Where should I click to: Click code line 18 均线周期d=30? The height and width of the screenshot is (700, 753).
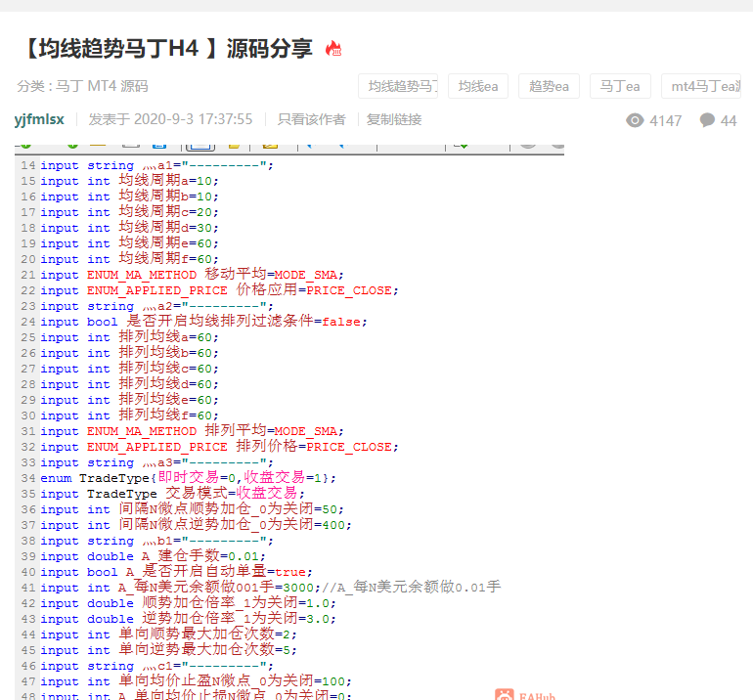pyautogui.click(x=130, y=228)
